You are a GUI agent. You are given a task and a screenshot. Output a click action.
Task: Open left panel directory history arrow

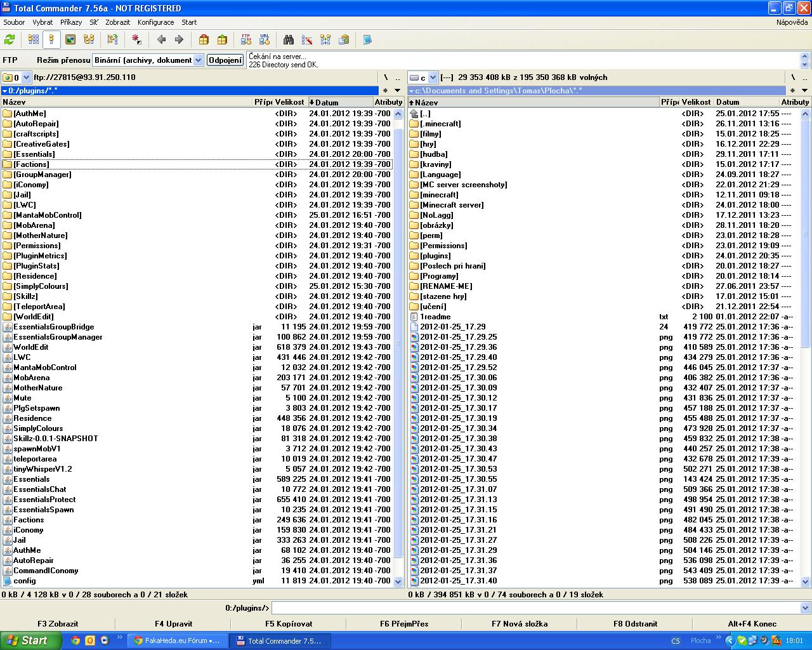[398, 91]
